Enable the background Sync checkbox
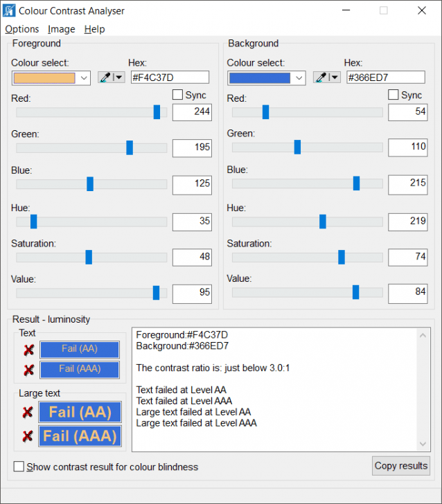 (393, 95)
